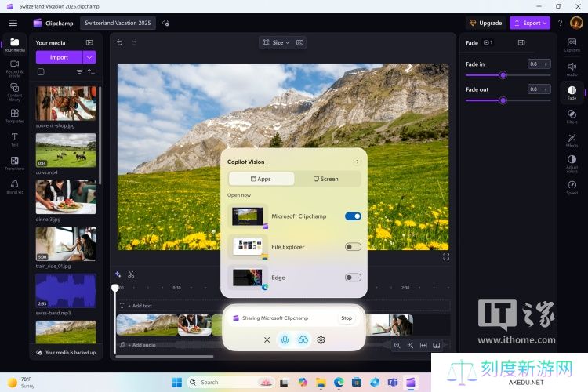Expand the Import dropdown arrow
Viewport: 588px width, 392px height.
pos(89,57)
